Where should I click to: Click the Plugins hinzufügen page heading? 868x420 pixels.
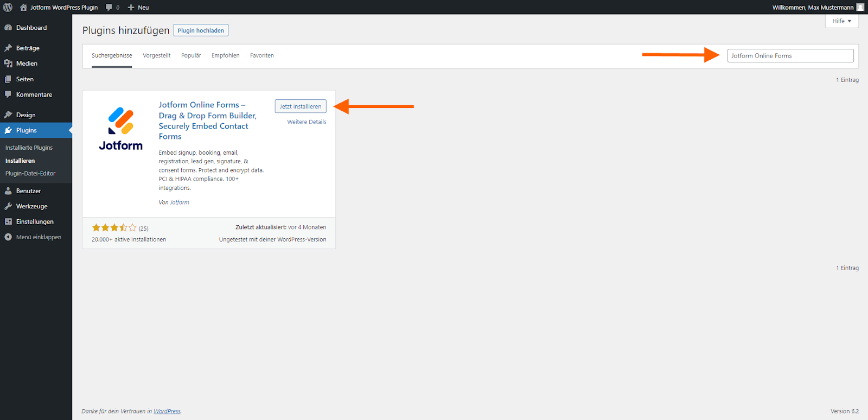coord(126,30)
